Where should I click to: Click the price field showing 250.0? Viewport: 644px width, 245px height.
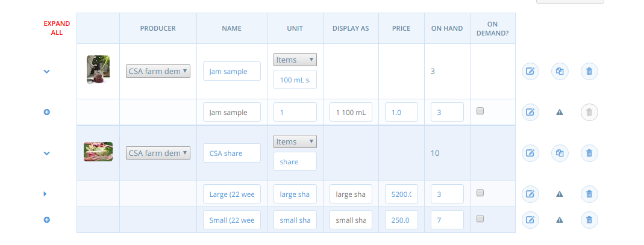[x=401, y=220]
